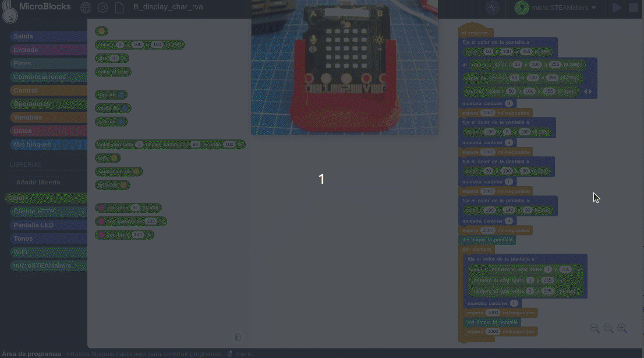Select the Entrada category

[48, 50]
